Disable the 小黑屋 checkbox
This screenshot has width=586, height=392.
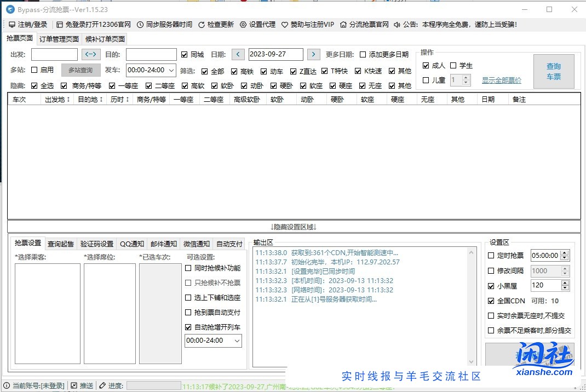point(491,285)
